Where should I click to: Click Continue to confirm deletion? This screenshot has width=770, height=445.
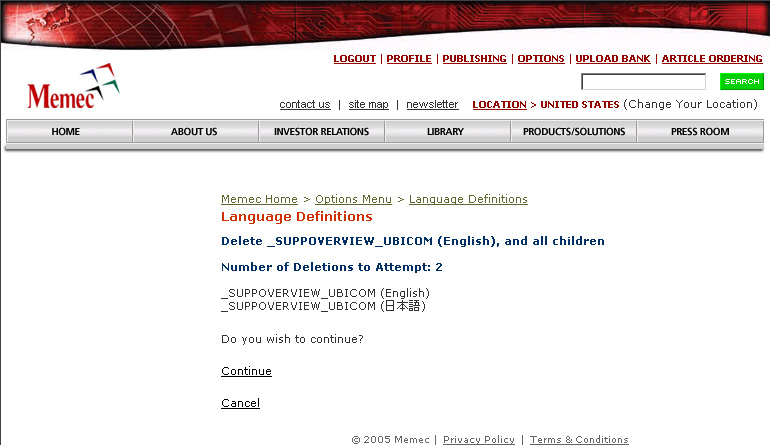click(x=247, y=371)
